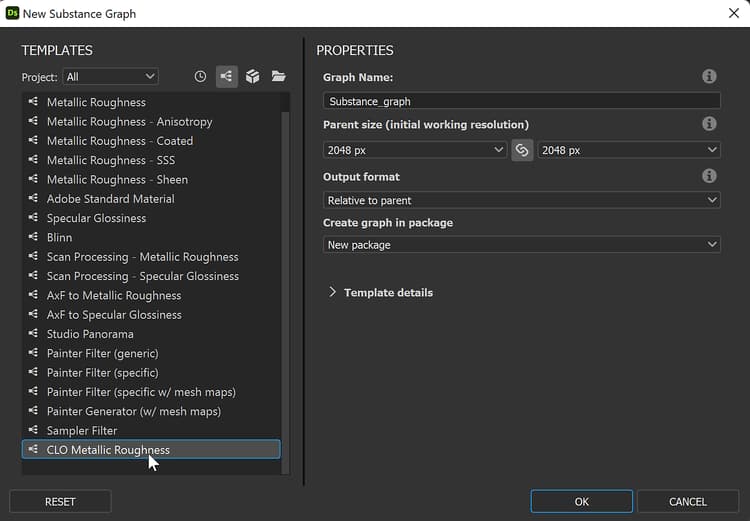Viewport: 750px width, 521px height.
Task: Close the New Substance Graph dialog
Action: tap(734, 13)
